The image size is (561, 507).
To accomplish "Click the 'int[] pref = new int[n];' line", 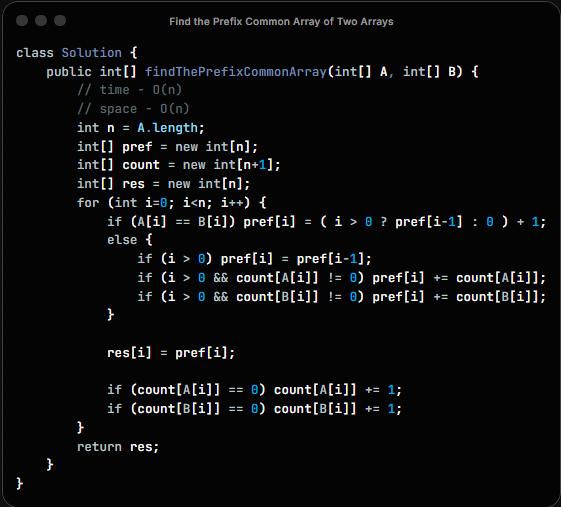I will [x=167, y=147].
